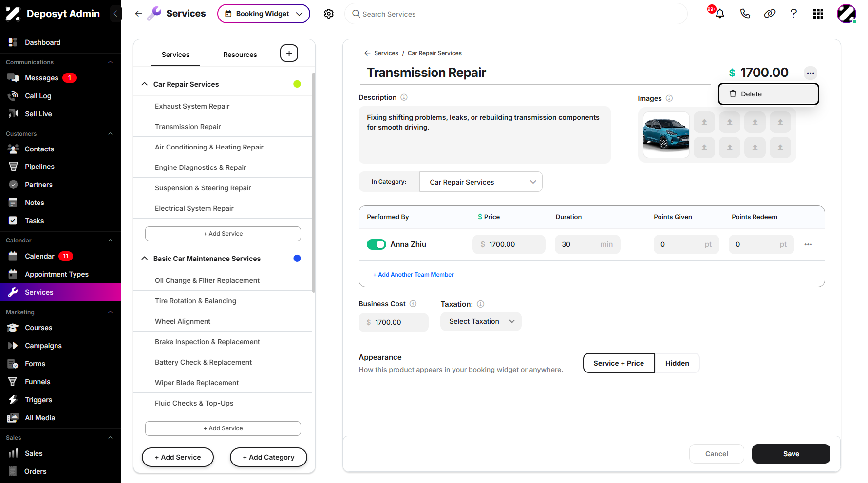Screen dimensions: 868x483
Task: Open user profile avatar
Action: click(x=847, y=14)
